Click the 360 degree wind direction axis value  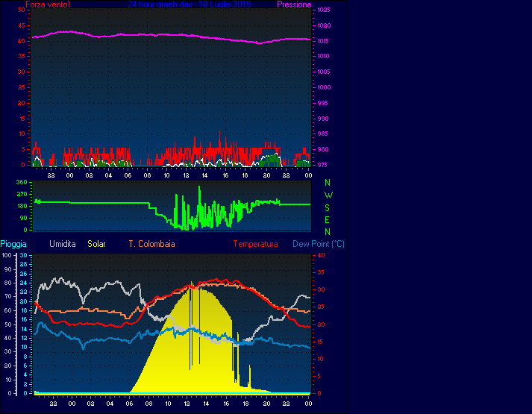pos(21,183)
